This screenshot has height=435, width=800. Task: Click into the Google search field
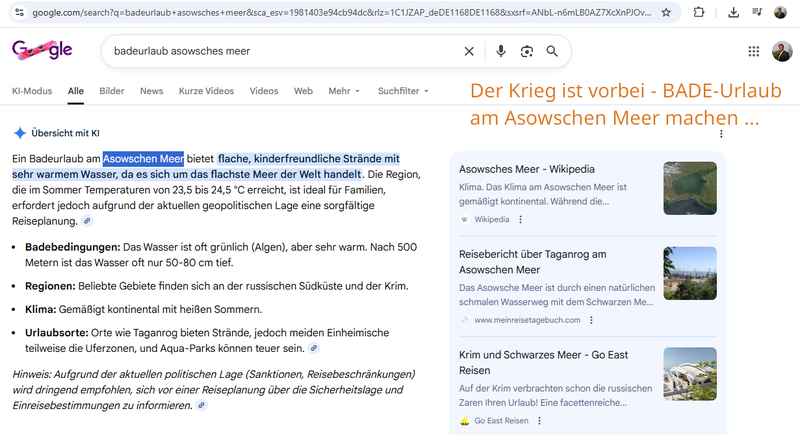click(280, 51)
